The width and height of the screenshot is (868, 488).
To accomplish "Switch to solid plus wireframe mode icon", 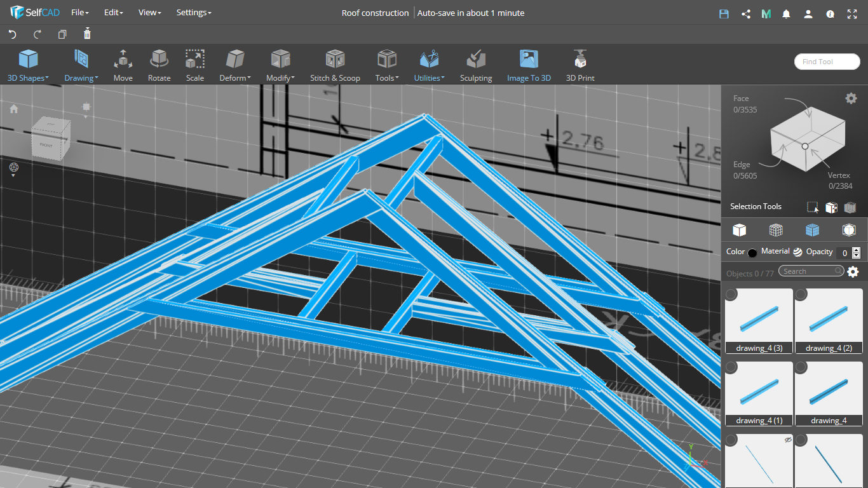I will [813, 229].
